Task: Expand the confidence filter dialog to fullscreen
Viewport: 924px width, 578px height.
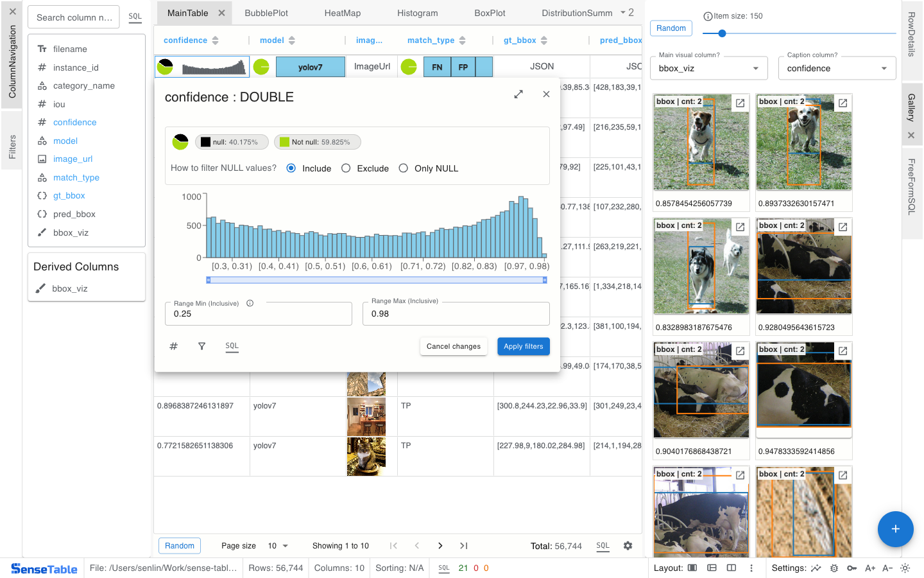Action: pos(518,94)
